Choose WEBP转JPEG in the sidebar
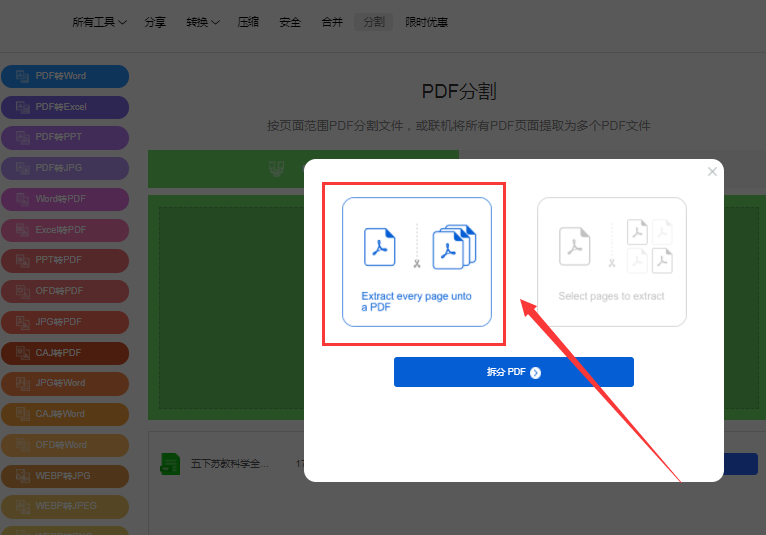766x535 pixels. pyautogui.click(x=65, y=506)
